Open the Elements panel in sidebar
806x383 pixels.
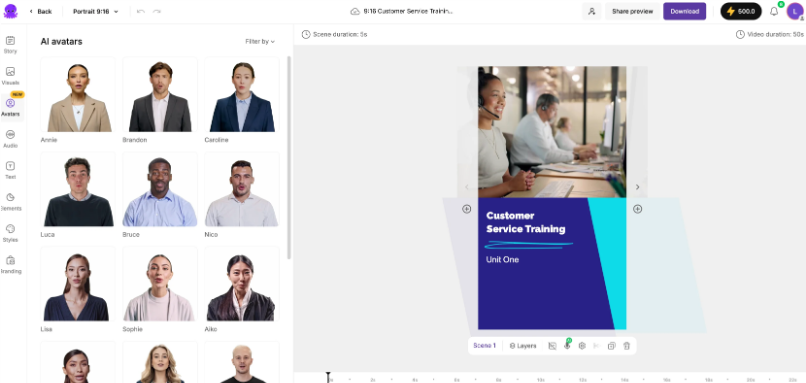[x=10, y=202]
